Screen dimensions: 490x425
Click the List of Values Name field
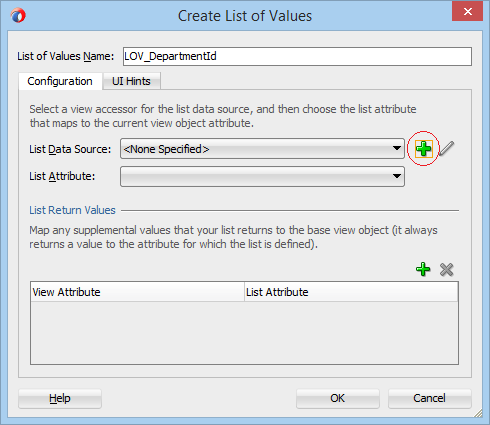pyautogui.click(x=297, y=56)
